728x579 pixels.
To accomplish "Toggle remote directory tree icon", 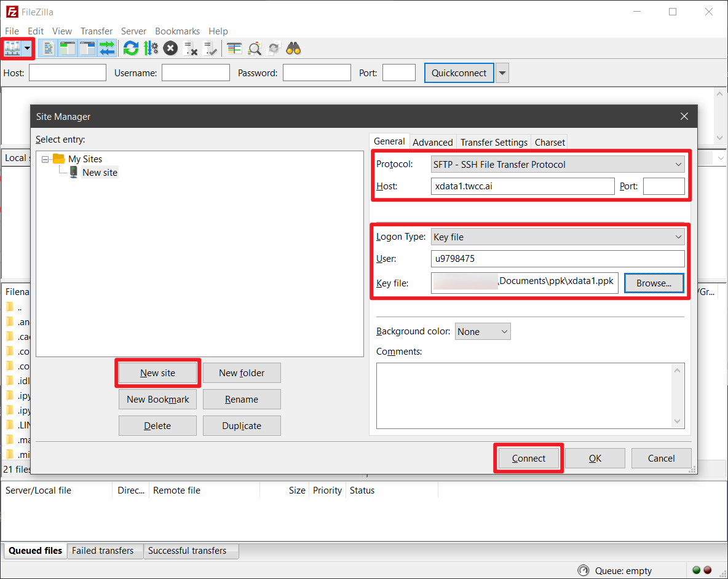I will click(x=87, y=48).
